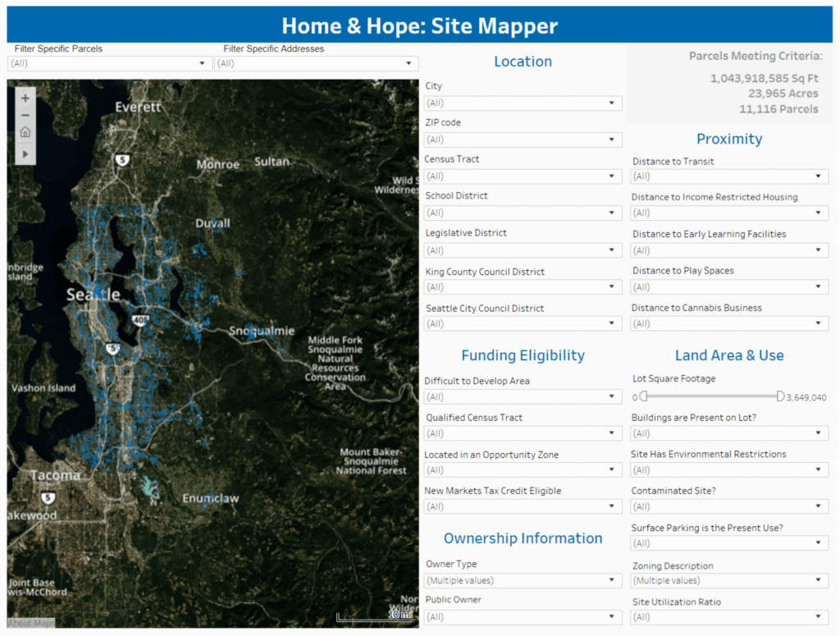Viewport: 840px width, 636px height.
Task: Expand the Census Tract selector
Action: point(613,176)
